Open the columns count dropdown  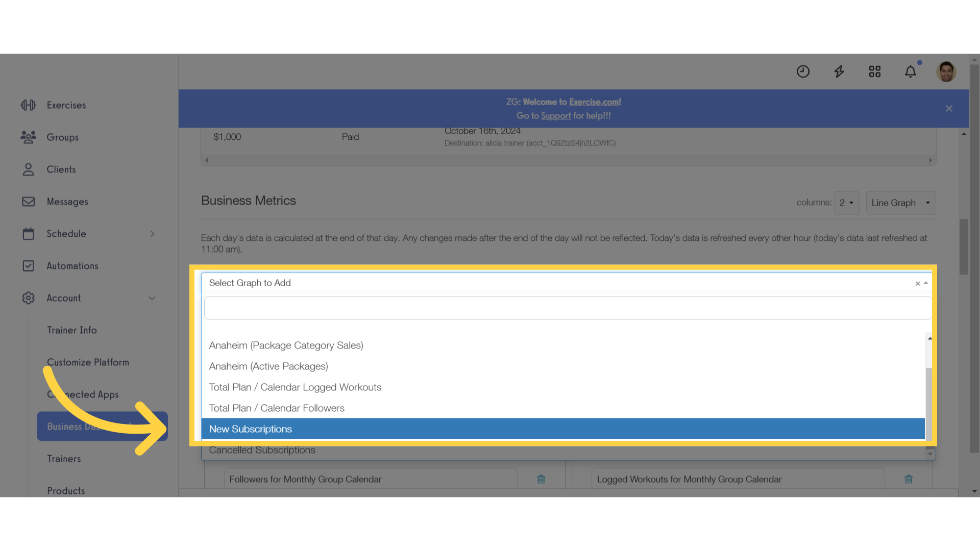click(846, 203)
